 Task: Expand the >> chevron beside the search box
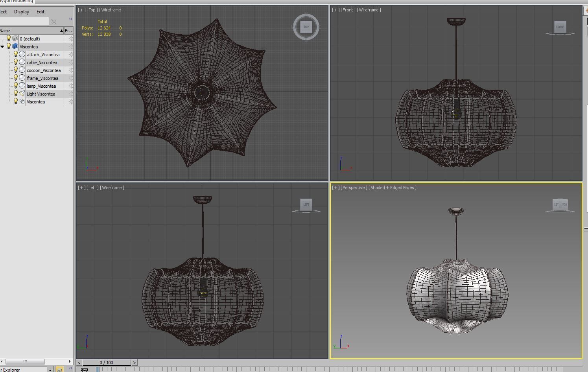point(71,19)
